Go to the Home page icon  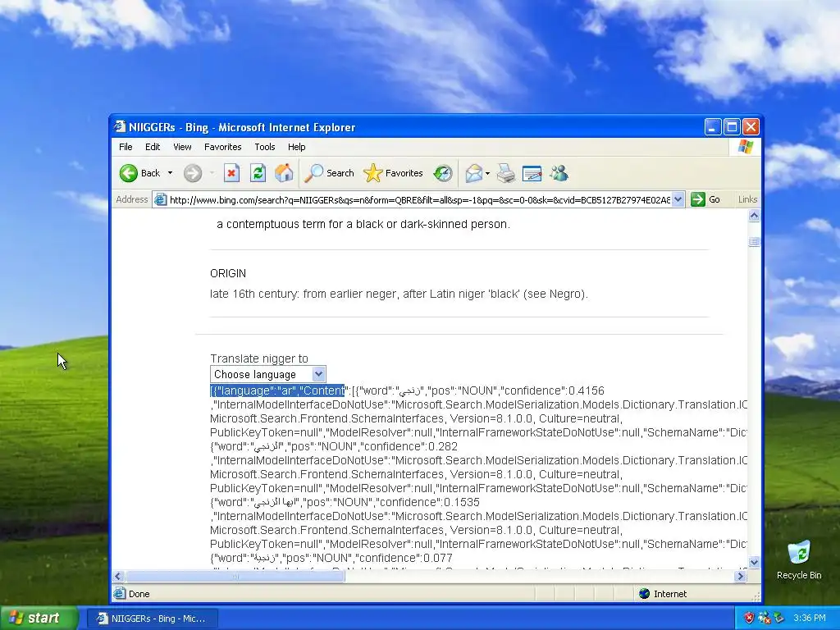coord(284,173)
